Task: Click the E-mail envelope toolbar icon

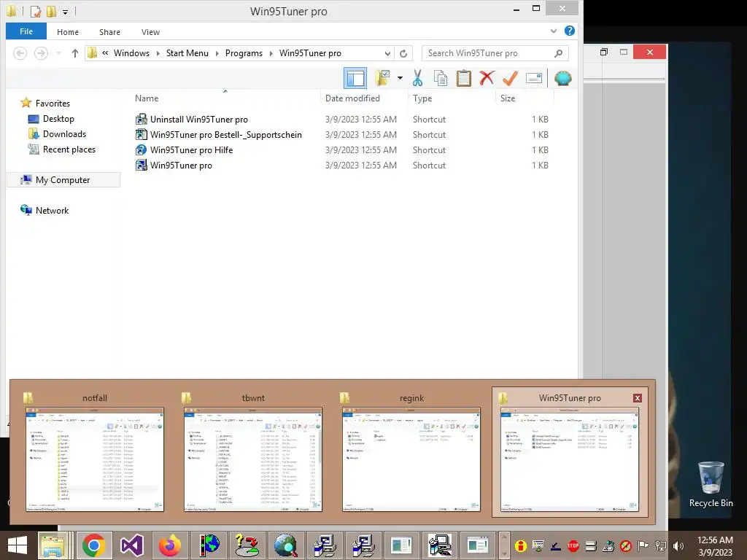Action: coord(533,78)
